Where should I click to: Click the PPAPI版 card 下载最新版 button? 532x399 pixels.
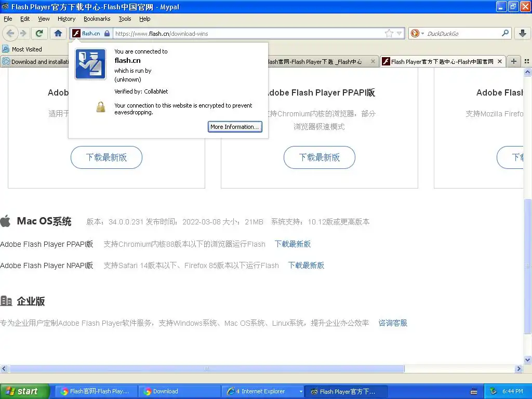tap(320, 157)
